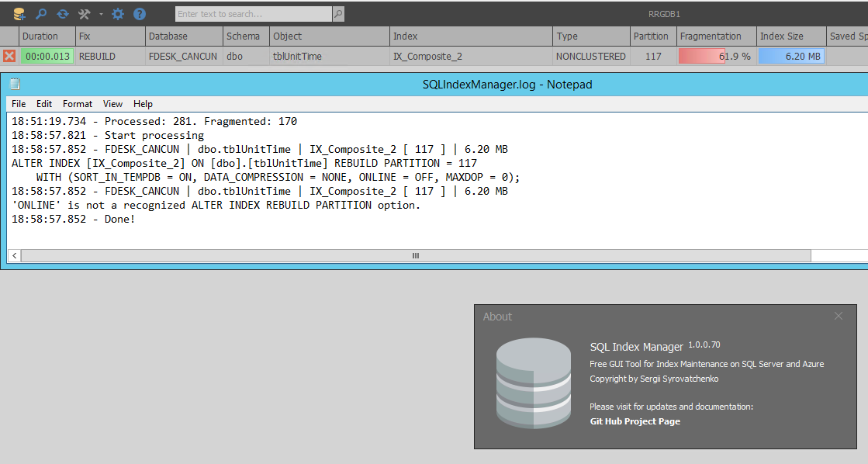Click the 6.20 MB index size bar

pyautogui.click(x=791, y=55)
